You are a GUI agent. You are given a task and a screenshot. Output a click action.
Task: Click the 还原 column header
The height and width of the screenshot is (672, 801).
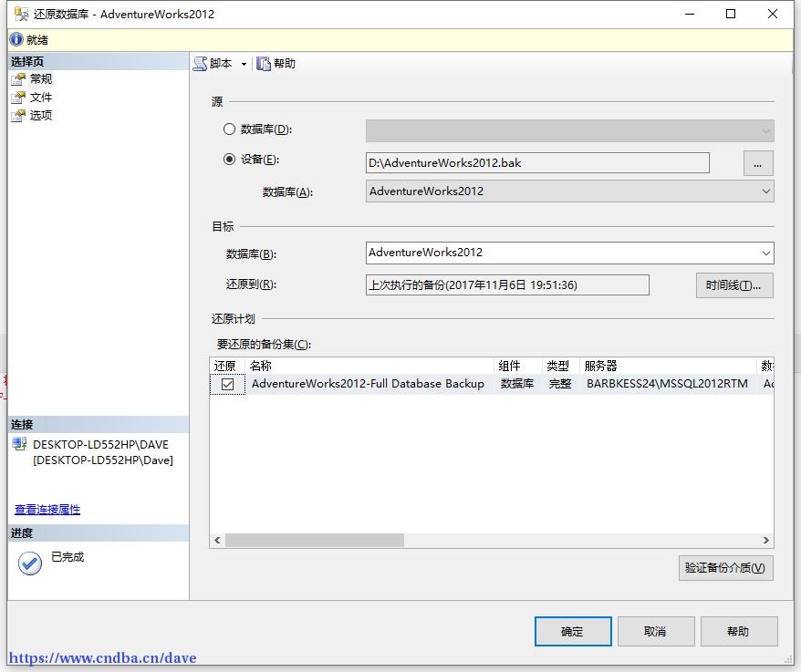coord(228,367)
